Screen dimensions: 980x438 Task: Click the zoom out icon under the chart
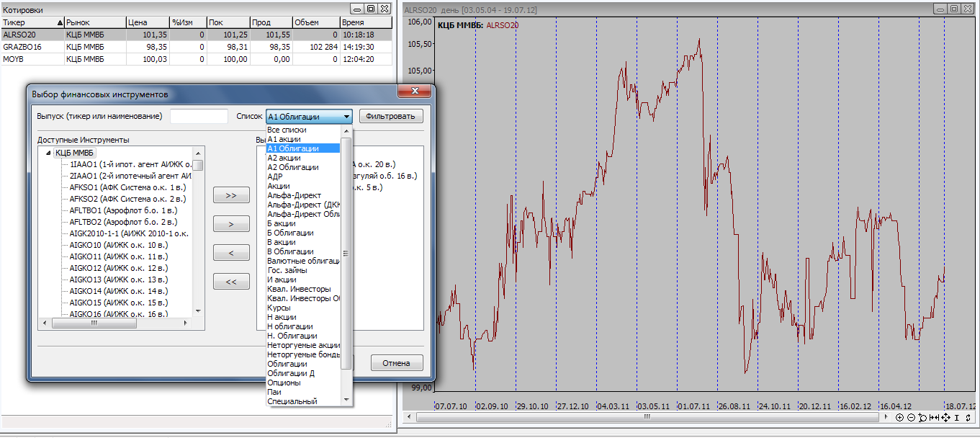911,417
